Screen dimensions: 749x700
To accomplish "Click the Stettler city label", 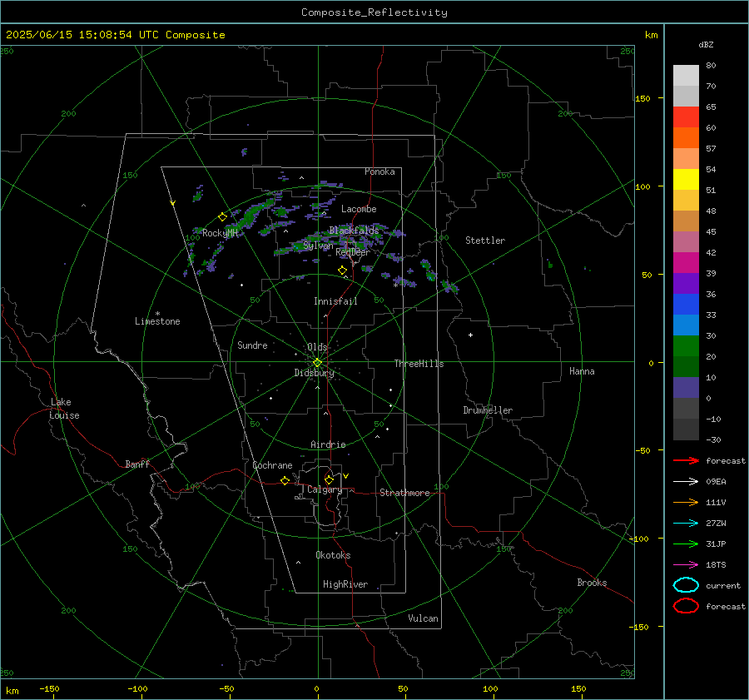I will (x=485, y=241).
